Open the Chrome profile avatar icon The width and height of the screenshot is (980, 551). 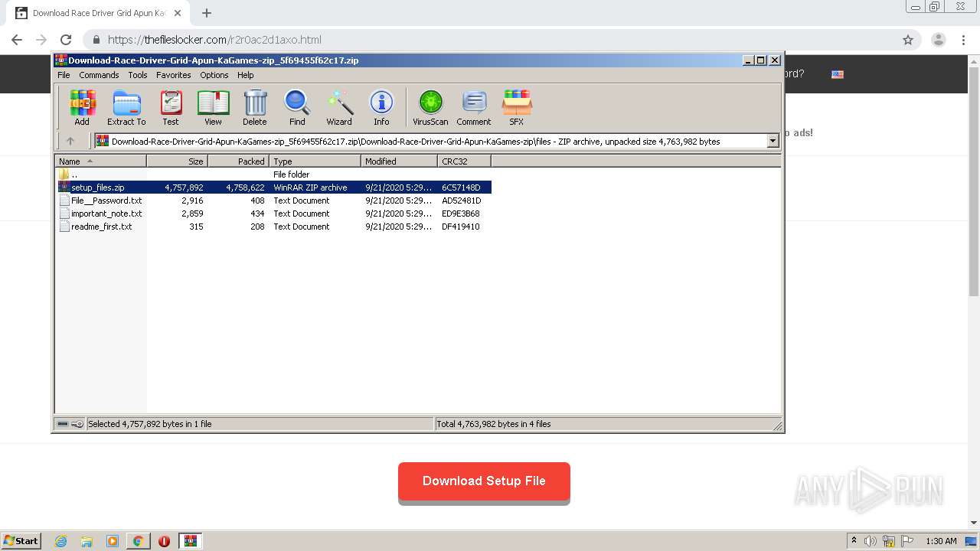938,40
